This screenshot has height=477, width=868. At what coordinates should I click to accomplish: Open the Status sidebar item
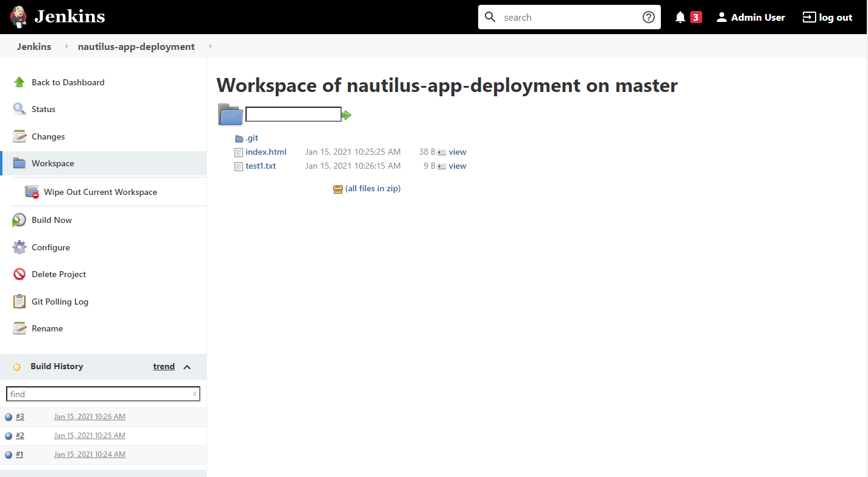click(x=43, y=109)
